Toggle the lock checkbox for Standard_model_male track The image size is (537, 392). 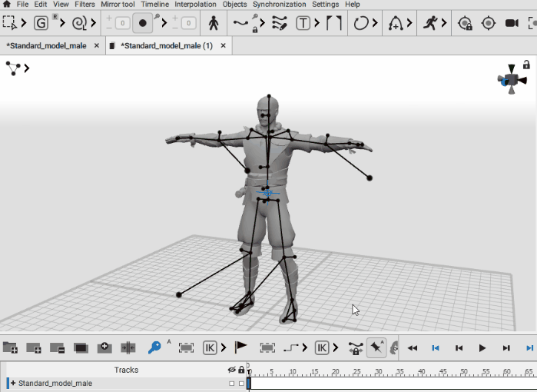pos(241,383)
